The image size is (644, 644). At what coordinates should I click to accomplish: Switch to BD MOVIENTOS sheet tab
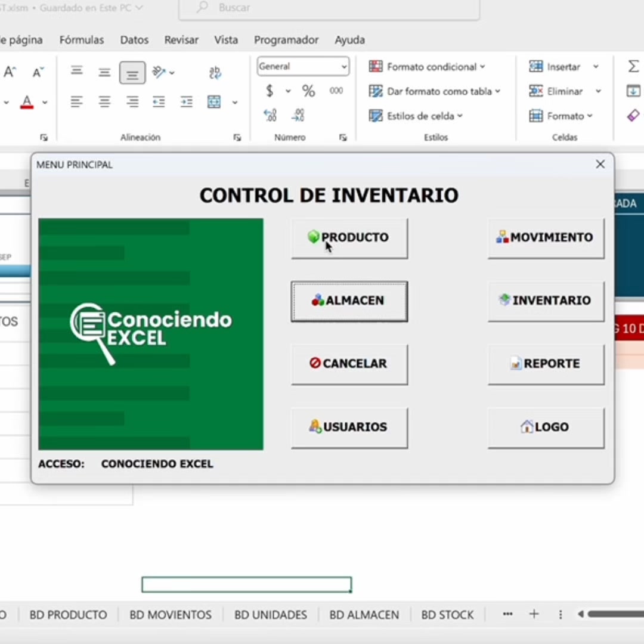click(x=171, y=614)
